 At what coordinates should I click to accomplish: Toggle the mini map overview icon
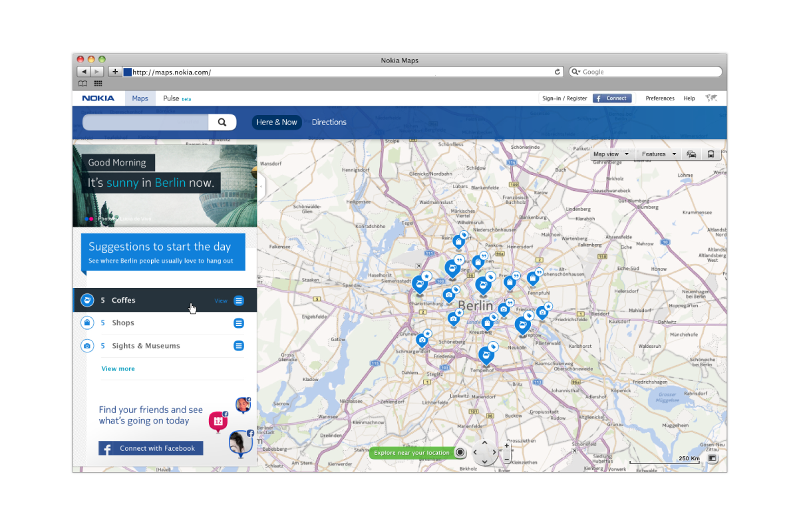pyautogui.click(x=713, y=458)
